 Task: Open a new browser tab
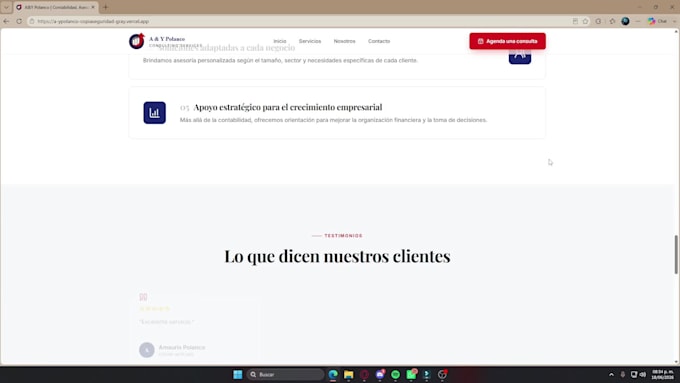click(105, 7)
